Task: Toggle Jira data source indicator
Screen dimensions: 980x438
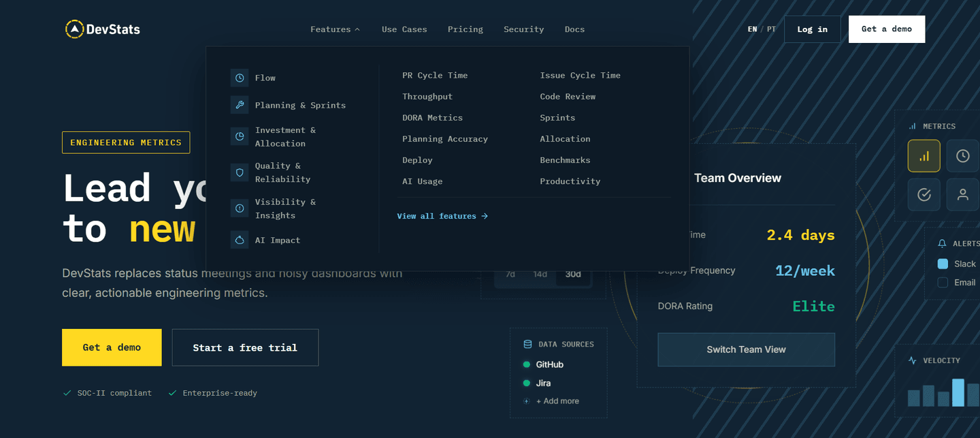Action: tap(526, 383)
